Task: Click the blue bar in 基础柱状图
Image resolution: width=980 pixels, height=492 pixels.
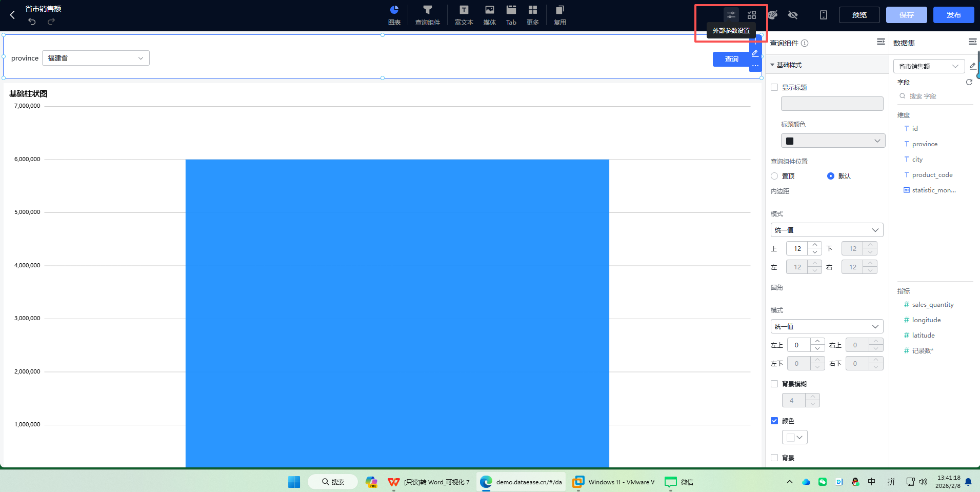Action: click(397, 313)
